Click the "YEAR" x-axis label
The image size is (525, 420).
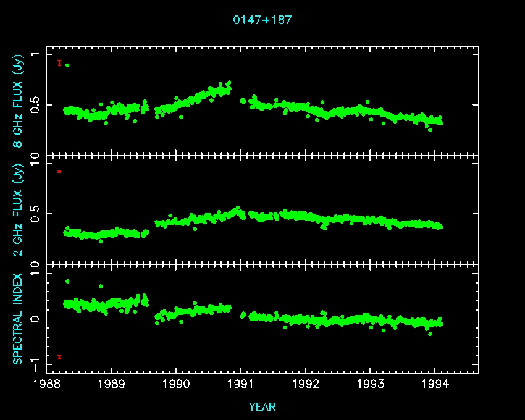(x=262, y=407)
